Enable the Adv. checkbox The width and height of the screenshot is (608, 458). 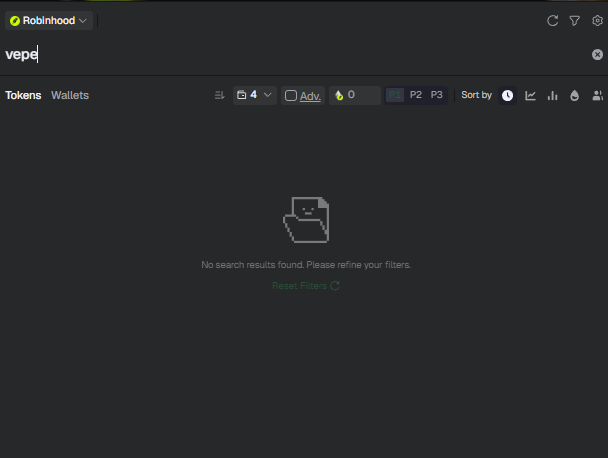pos(291,95)
